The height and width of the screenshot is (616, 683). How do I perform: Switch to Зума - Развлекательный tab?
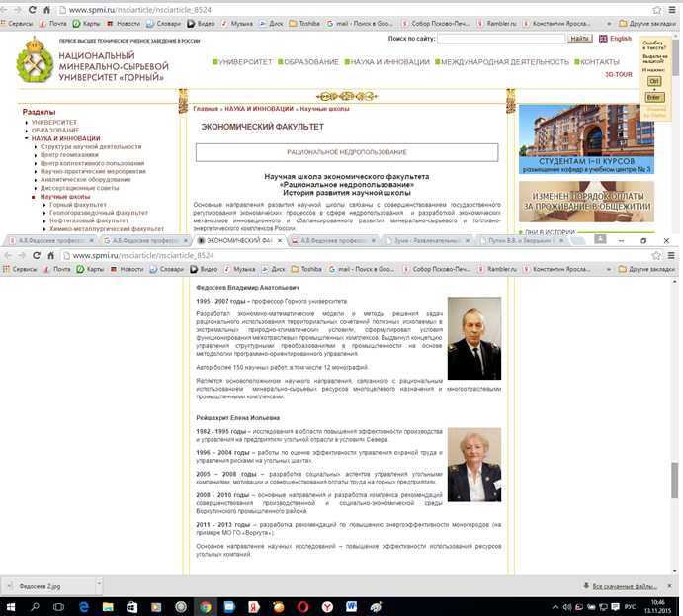coord(427,240)
